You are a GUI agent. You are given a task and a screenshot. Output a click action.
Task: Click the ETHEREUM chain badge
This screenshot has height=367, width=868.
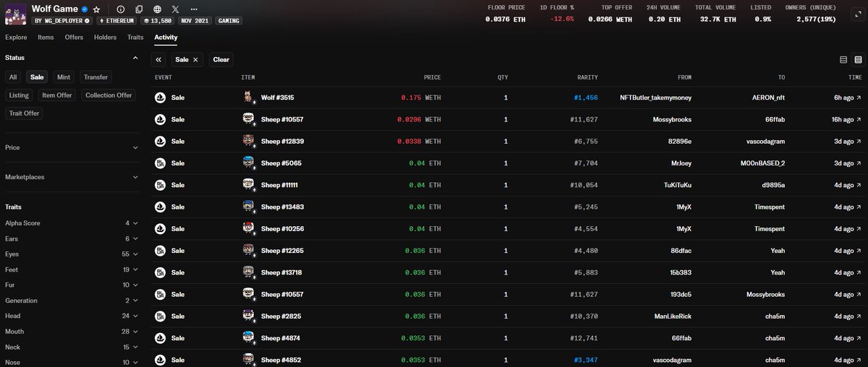click(118, 21)
